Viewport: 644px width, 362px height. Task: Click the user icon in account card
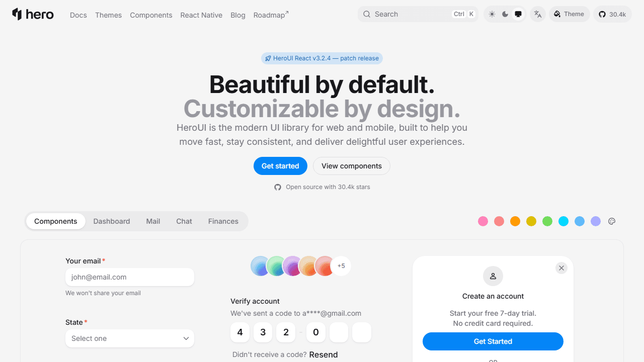(x=493, y=276)
